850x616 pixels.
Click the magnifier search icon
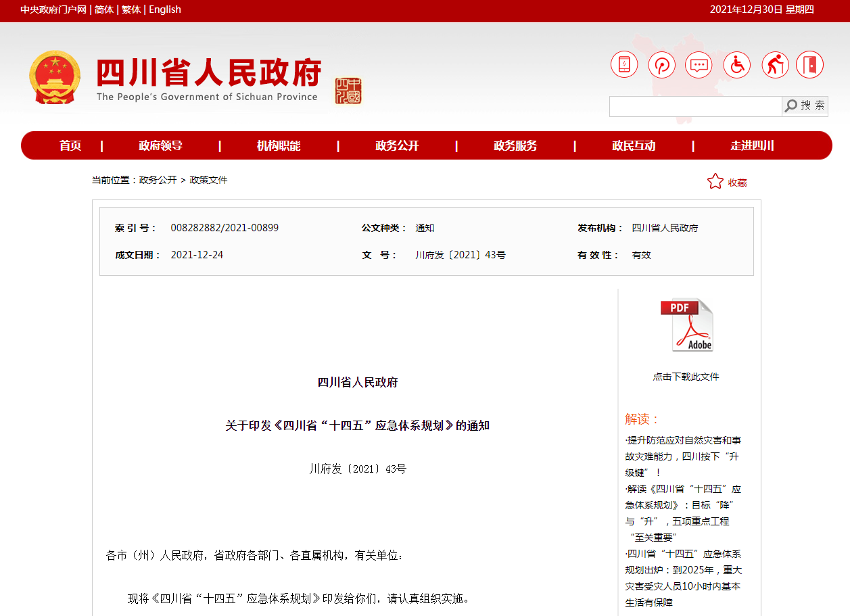(x=790, y=106)
